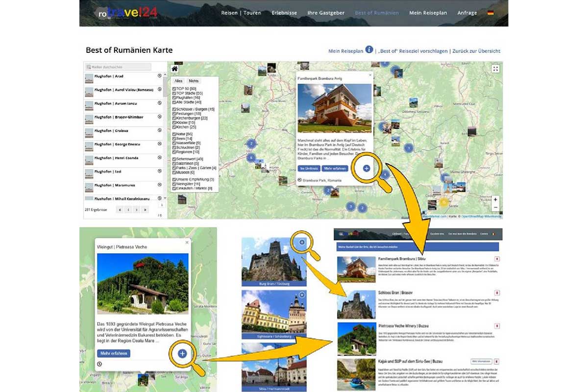Go to the next results page
The image size is (588, 392).
click(x=136, y=210)
